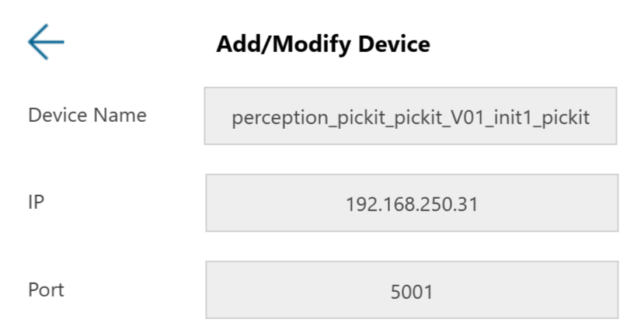The height and width of the screenshot is (330, 644).
Task: Leave the Add/Modify Device page with arrow
Action: point(46,42)
